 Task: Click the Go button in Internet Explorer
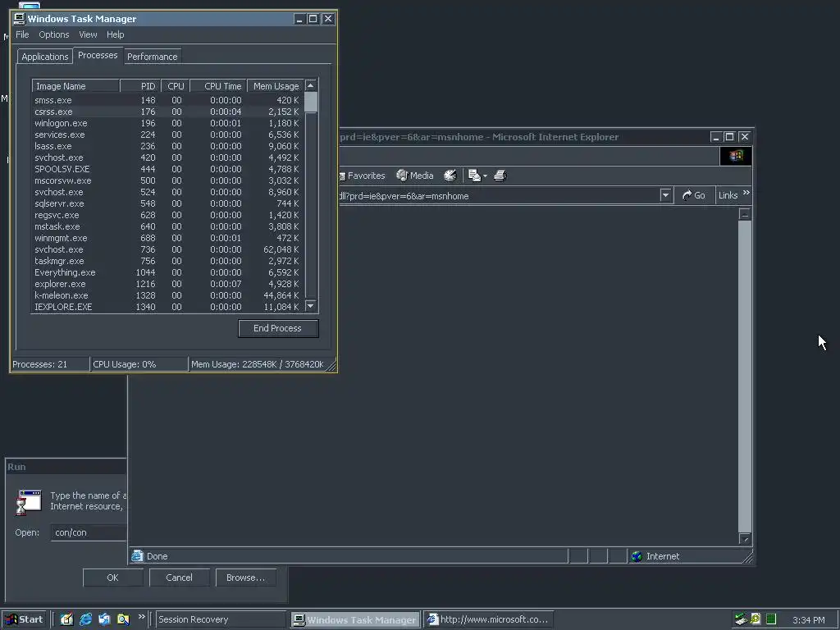point(693,195)
